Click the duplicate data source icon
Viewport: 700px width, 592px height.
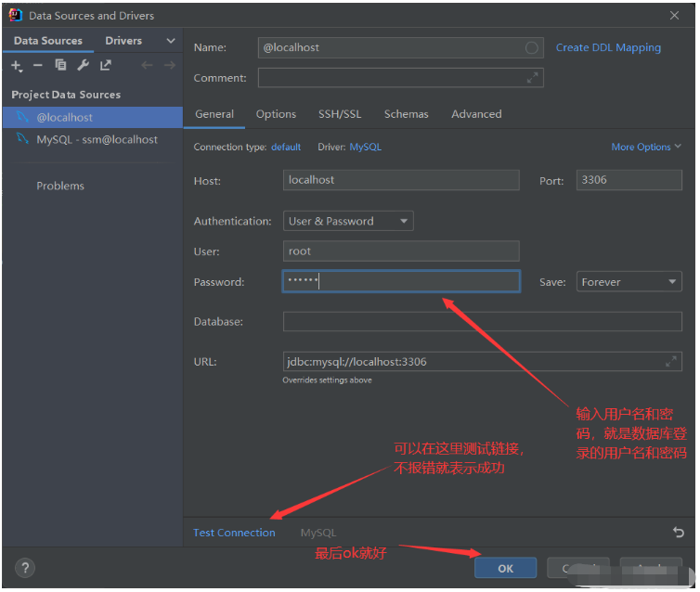click(60, 66)
